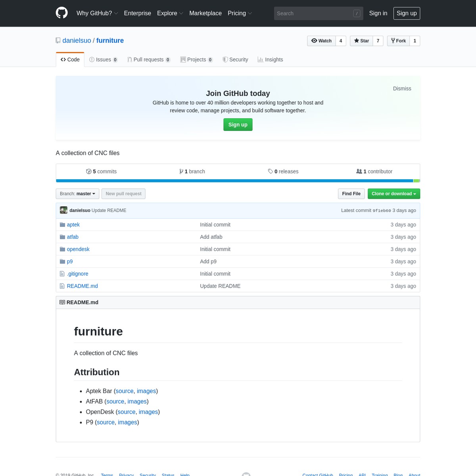Expand the Explore menu
The height and width of the screenshot is (476, 476).
[170, 13]
